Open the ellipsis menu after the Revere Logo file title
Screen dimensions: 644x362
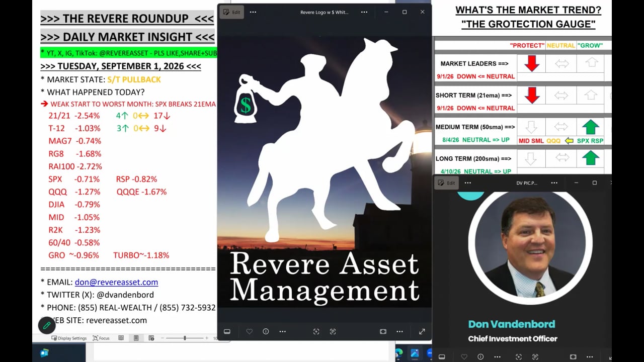pyautogui.click(x=364, y=12)
